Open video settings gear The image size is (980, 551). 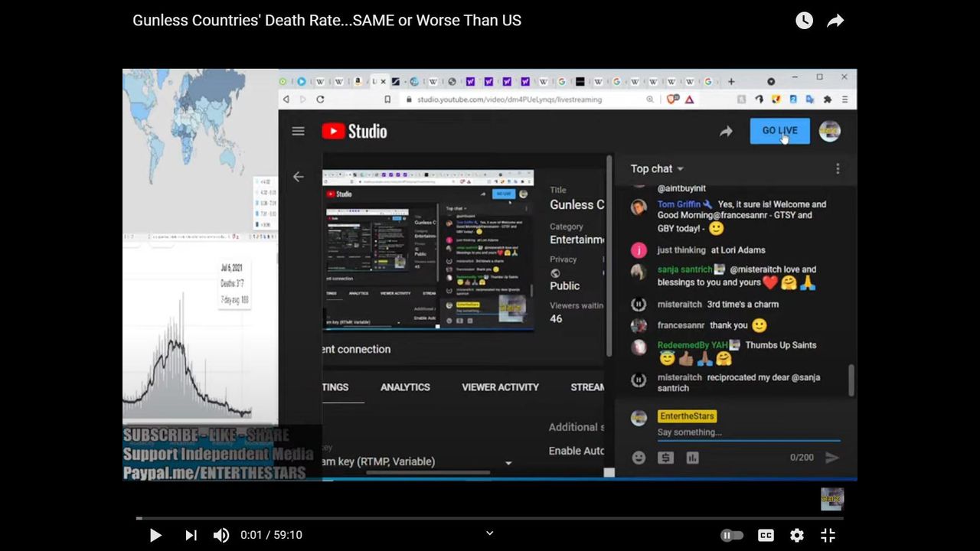tap(797, 535)
